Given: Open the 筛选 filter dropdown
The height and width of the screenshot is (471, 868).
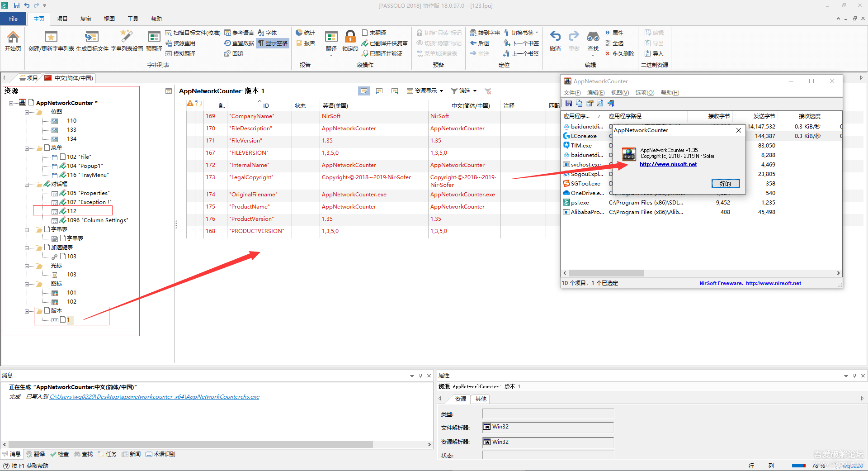Looking at the screenshot, I should pyautogui.click(x=463, y=90).
